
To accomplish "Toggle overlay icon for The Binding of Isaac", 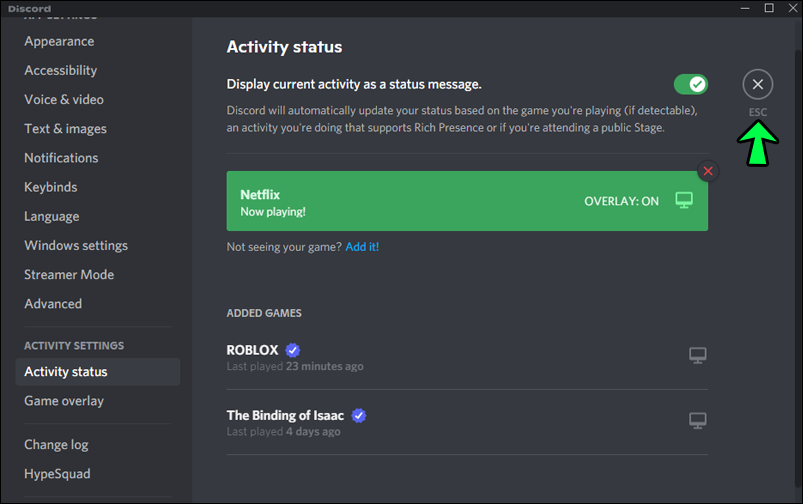I will [x=698, y=421].
